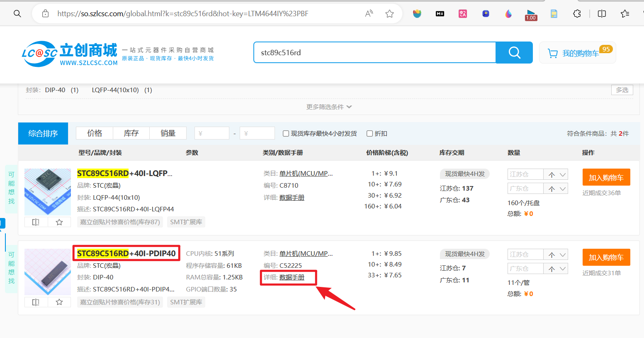Open the Markdown extension icon

[x=440, y=14]
